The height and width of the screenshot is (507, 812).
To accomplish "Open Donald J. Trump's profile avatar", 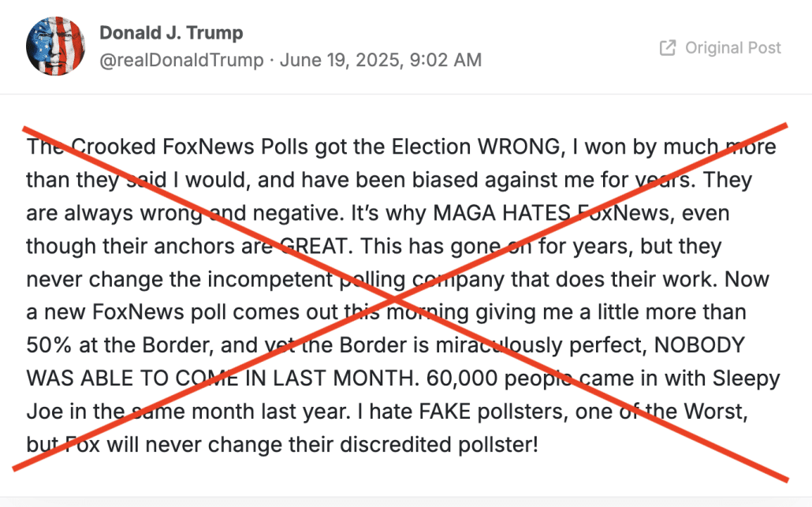I will click(x=55, y=46).
